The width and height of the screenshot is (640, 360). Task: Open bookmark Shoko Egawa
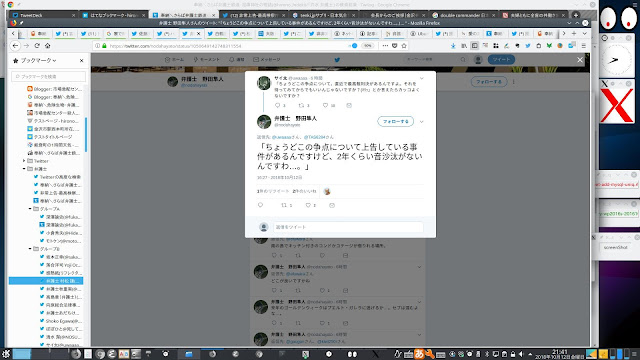click(60, 321)
